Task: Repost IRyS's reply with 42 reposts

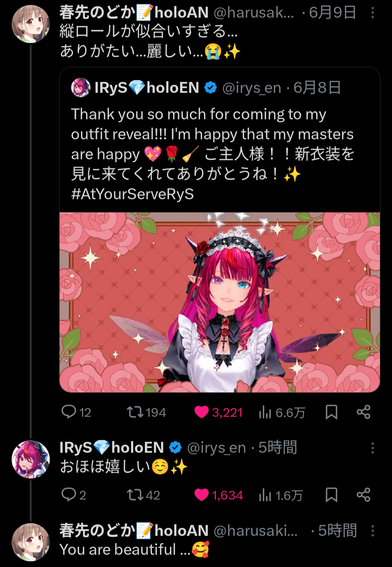Action: (x=143, y=495)
